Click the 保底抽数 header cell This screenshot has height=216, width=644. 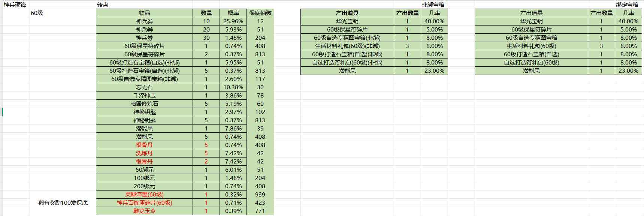coord(260,13)
